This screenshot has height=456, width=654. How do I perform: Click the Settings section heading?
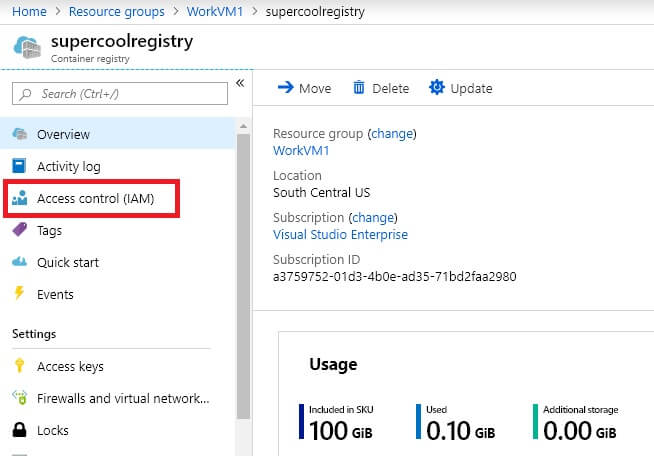point(34,334)
